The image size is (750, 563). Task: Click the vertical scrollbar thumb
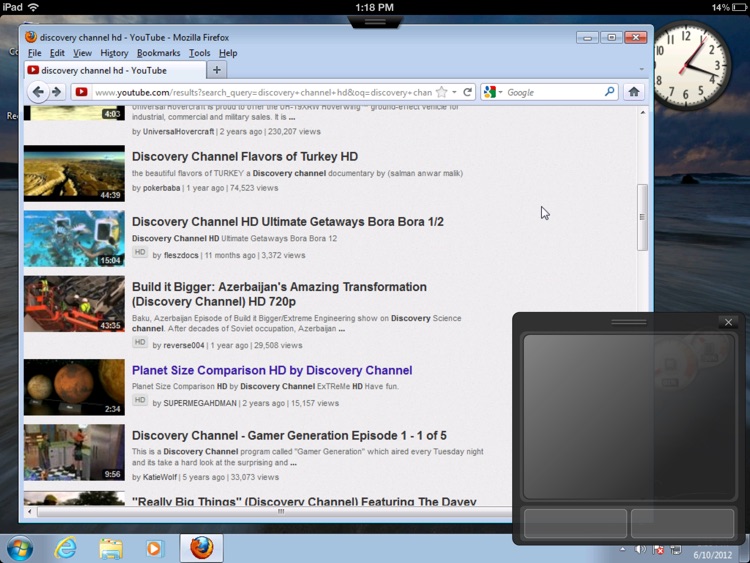642,217
